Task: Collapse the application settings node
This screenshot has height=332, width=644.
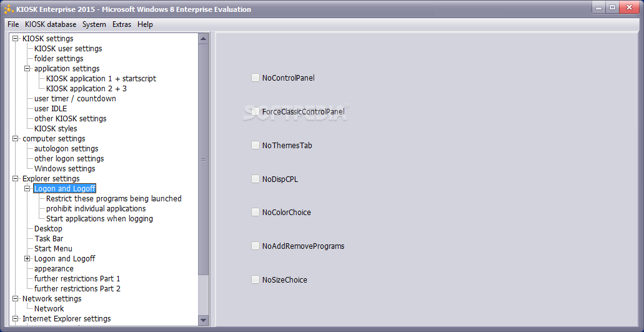Action: tap(27, 69)
